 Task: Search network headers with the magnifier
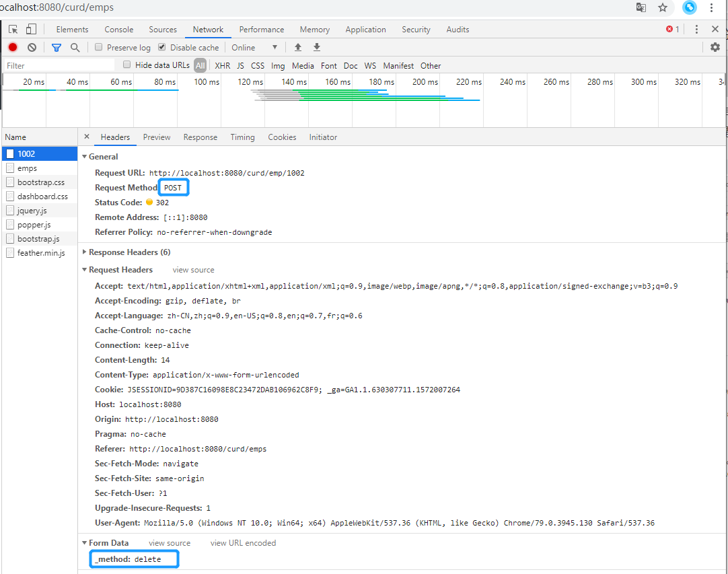(x=75, y=47)
